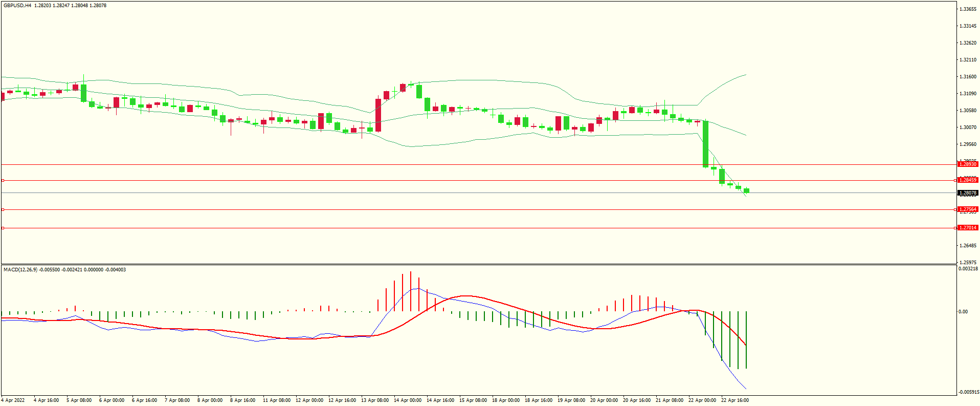Click the 11 Apr 08:00 time label
The image size is (980, 406).
pos(276,400)
